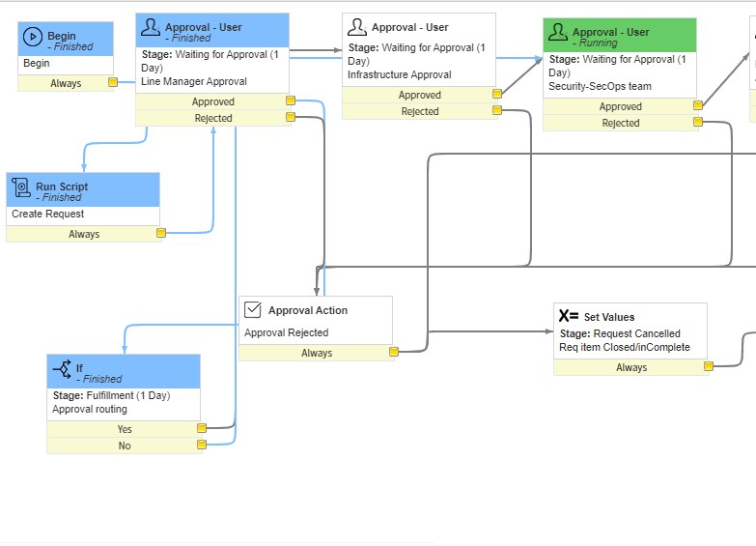Click Rejected condition of Line Manager Approval

point(212,118)
